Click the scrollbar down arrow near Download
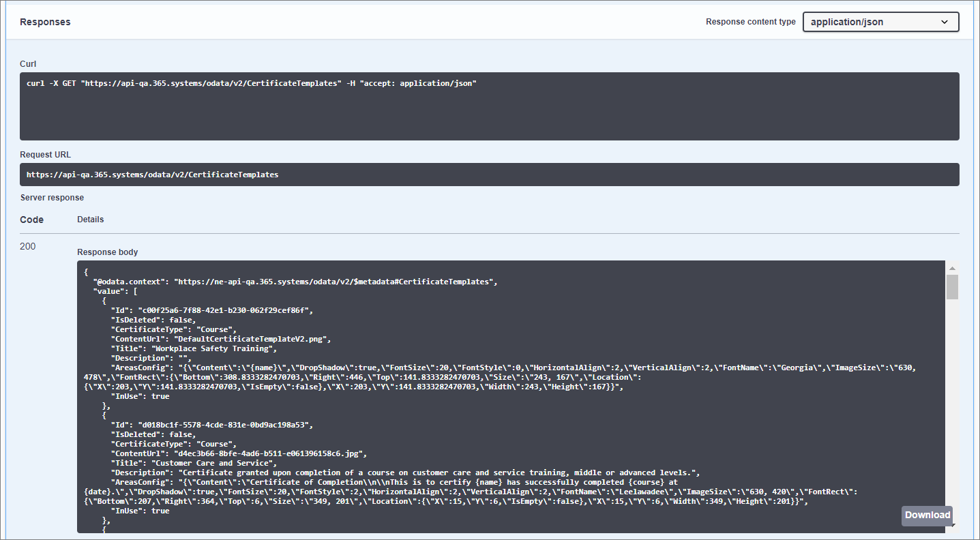The height and width of the screenshot is (540, 980). [953, 526]
